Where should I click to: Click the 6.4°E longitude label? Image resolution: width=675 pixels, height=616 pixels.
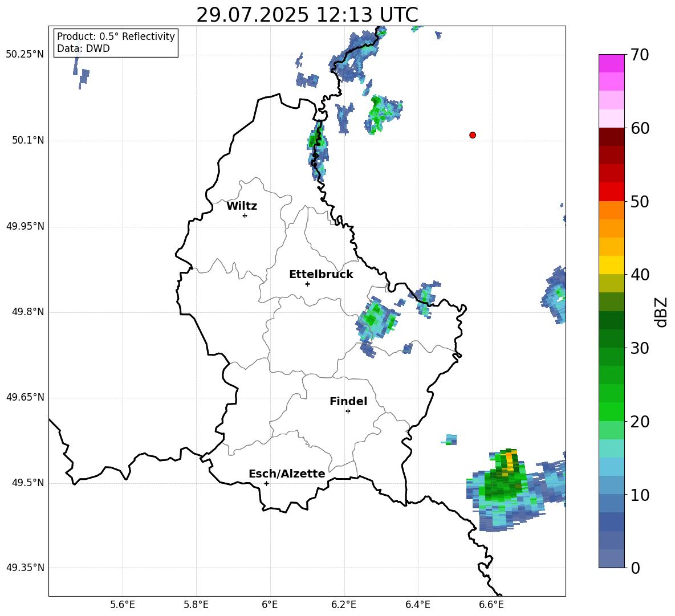[417, 605]
